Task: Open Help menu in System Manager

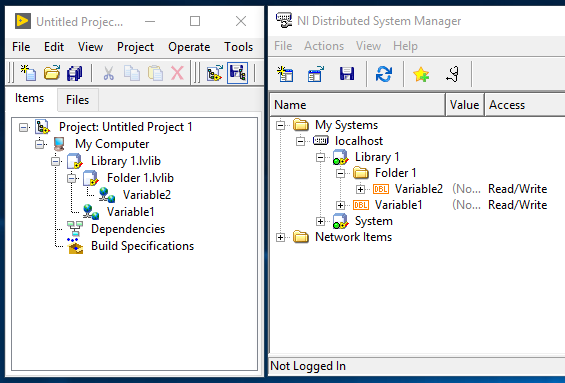Action: pos(405,46)
